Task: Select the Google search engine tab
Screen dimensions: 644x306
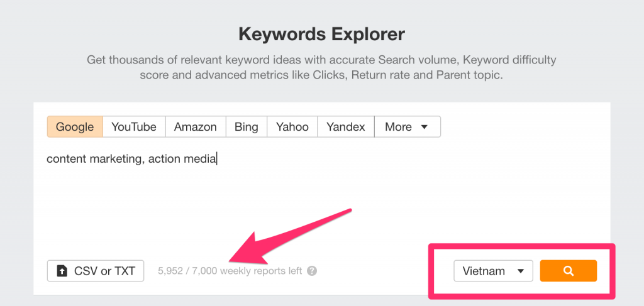Action: [75, 127]
